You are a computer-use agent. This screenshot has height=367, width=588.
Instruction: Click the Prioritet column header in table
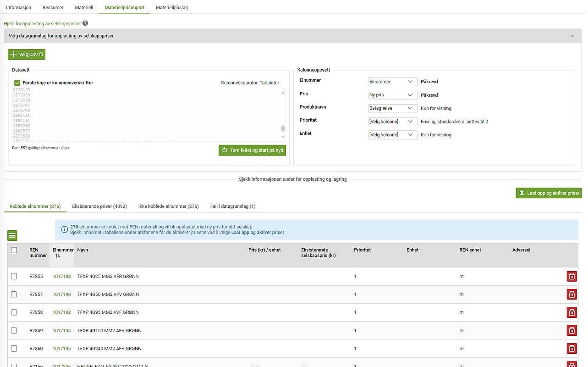[x=363, y=250]
